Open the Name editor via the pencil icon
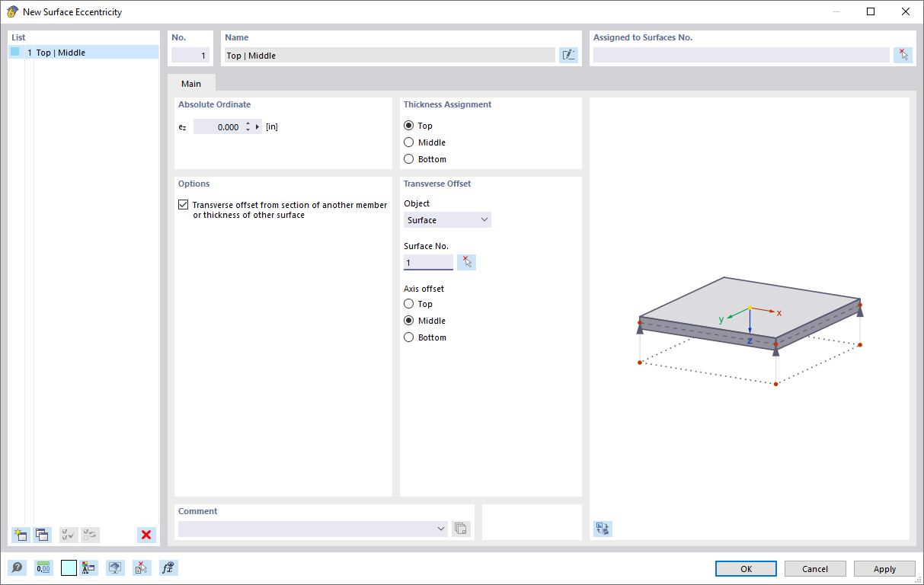 point(568,54)
